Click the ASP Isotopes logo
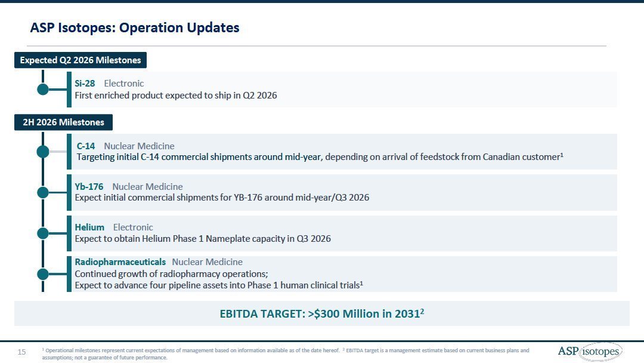Image resolution: width=644 pixels, height=363 pixels. [x=589, y=352]
